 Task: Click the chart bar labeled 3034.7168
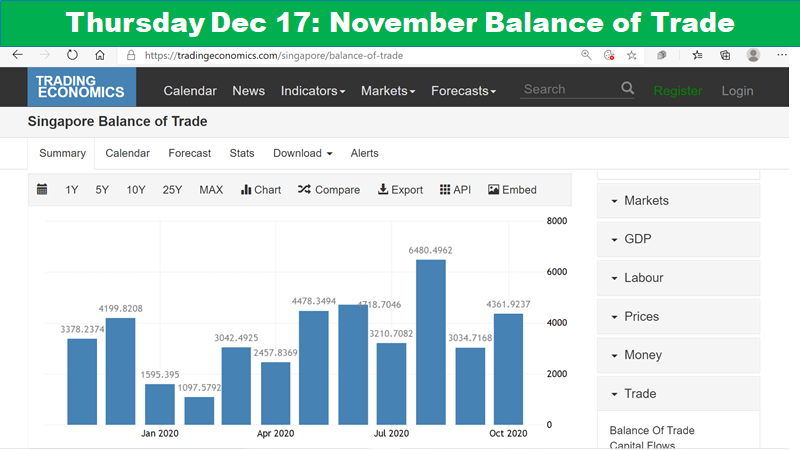[x=470, y=386]
